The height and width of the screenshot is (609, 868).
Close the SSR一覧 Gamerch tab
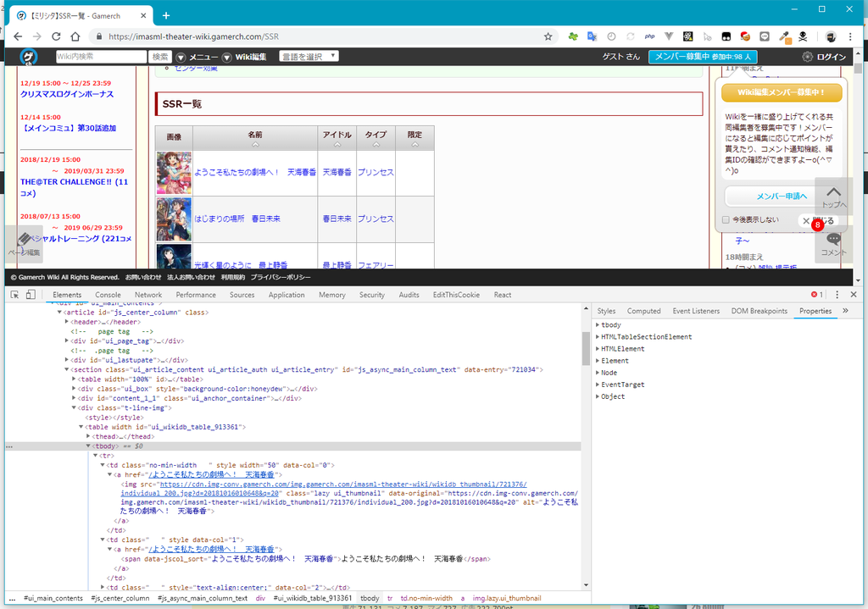pos(143,15)
